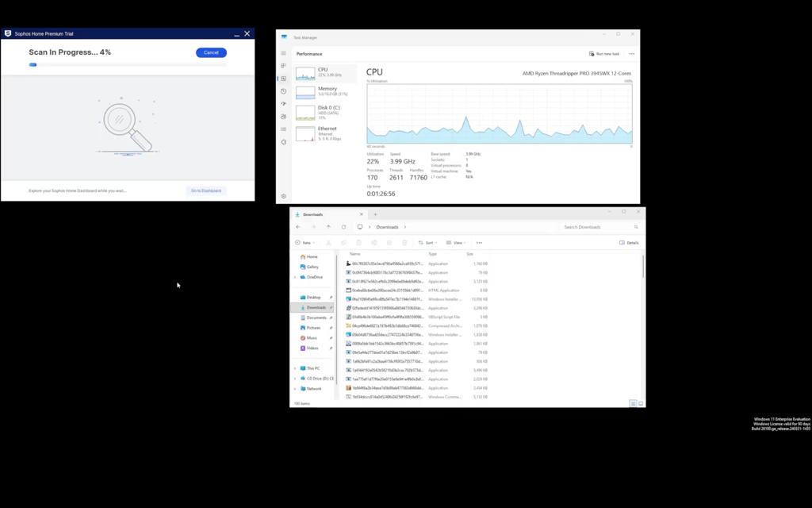
Task: Open Explorer See more three-dot menu
Action: 479,243
